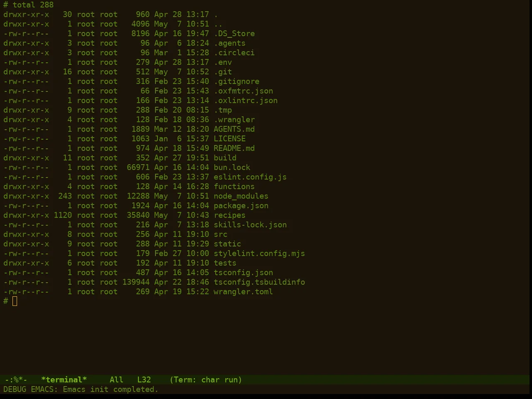This screenshot has width=532, height=399.
Task: Click the functions directory name
Action: (x=234, y=187)
